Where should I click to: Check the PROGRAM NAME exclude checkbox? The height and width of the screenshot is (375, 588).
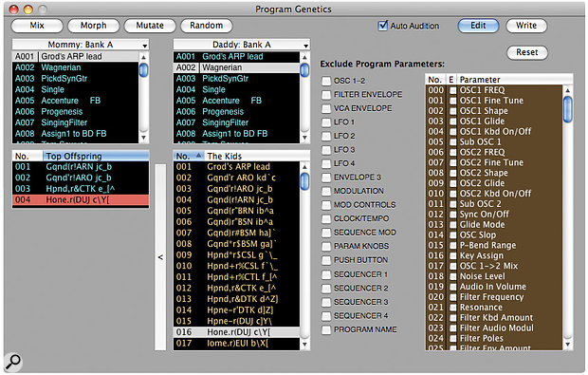[x=326, y=329]
